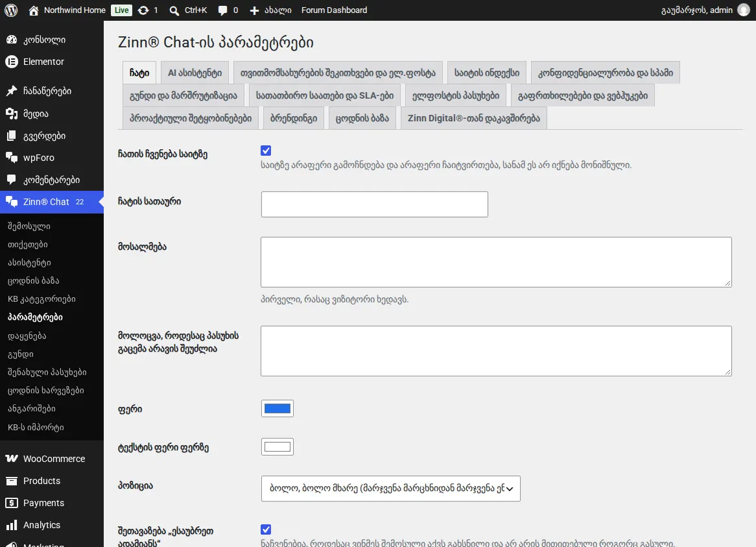Select the site index tab
Image resolution: width=756 pixels, height=547 pixels.
pyautogui.click(x=486, y=73)
